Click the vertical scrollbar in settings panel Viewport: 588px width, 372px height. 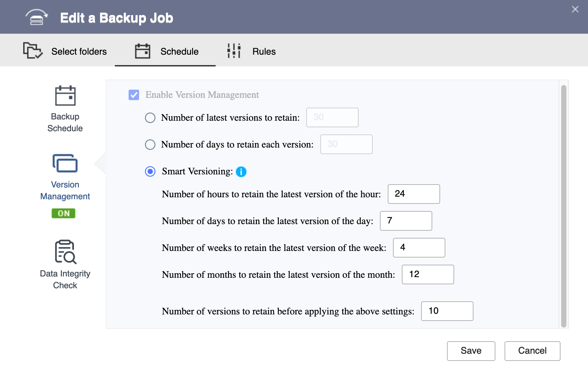563,206
